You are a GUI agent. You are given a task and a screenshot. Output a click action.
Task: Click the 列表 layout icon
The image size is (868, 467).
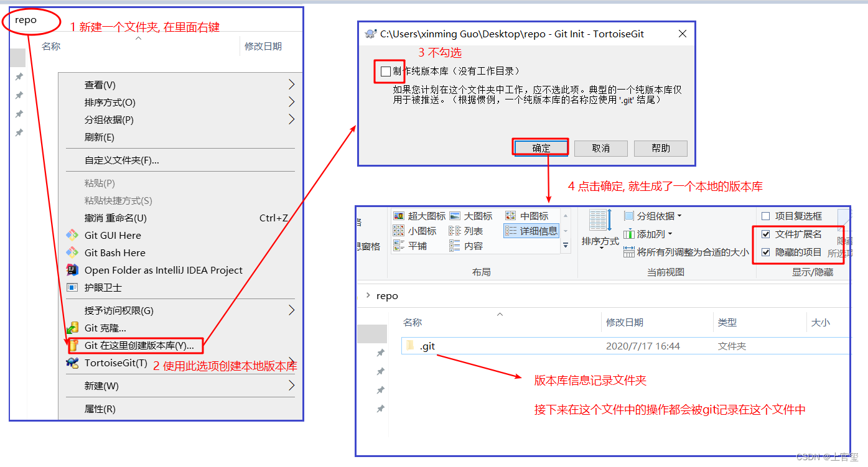pyautogui.click(x=455, y=231)
